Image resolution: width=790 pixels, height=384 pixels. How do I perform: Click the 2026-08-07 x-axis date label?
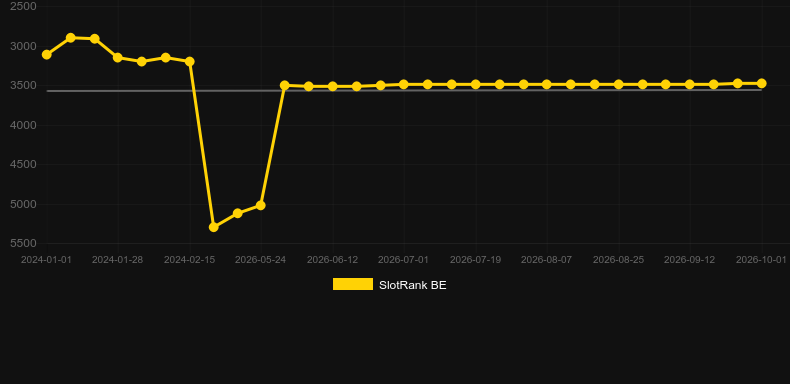coord(547,260)
